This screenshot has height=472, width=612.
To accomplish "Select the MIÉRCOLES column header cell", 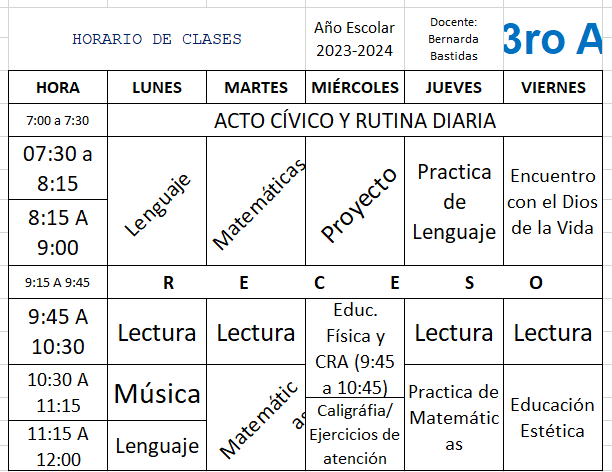I will pyautogui.click(x=354, y=88).
